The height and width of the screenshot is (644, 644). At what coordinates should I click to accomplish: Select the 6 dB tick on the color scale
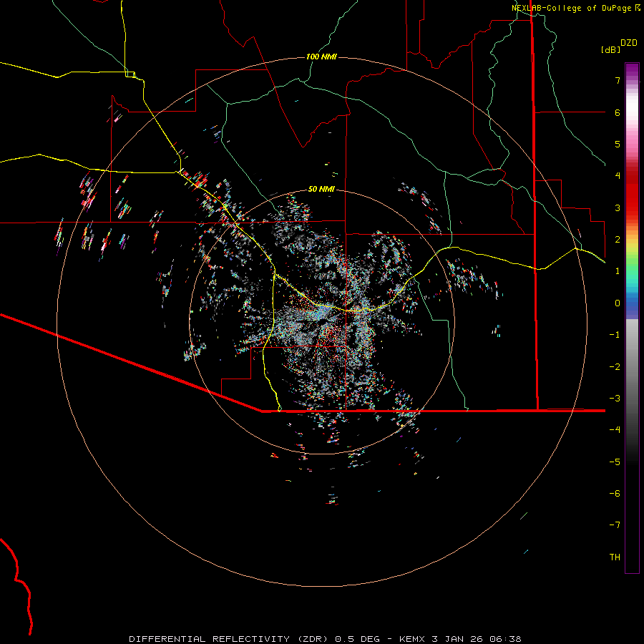point(618,112)
